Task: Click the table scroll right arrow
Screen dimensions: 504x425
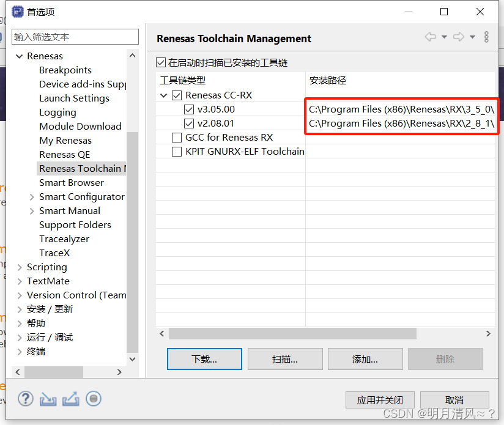Action: (x=488, y=334)
